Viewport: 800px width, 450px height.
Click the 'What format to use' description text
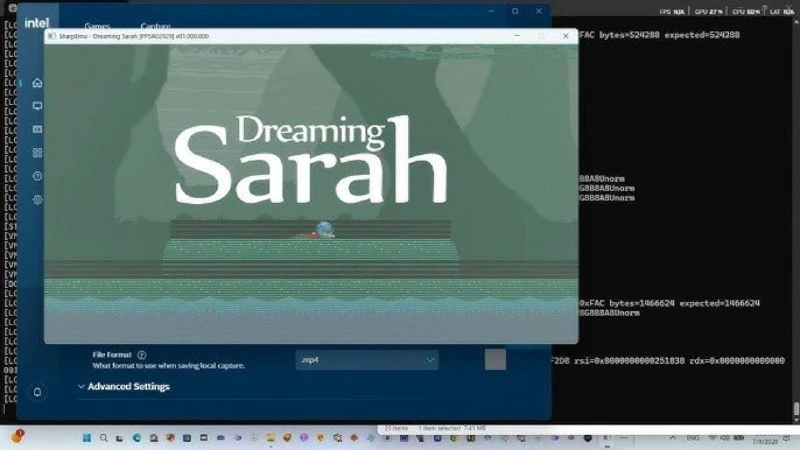click(x=168, y=365)
